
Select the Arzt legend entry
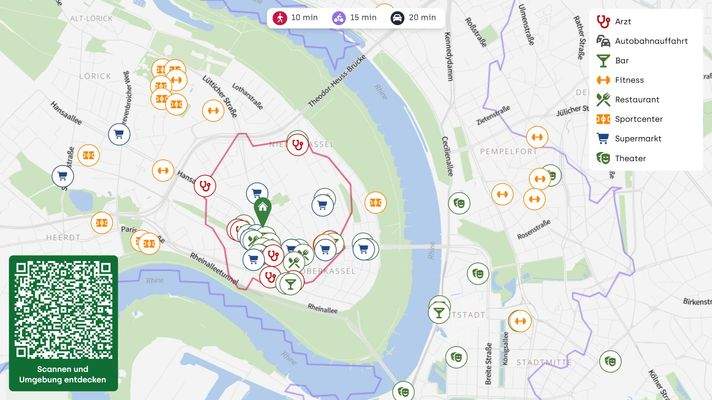pos(613,21)
